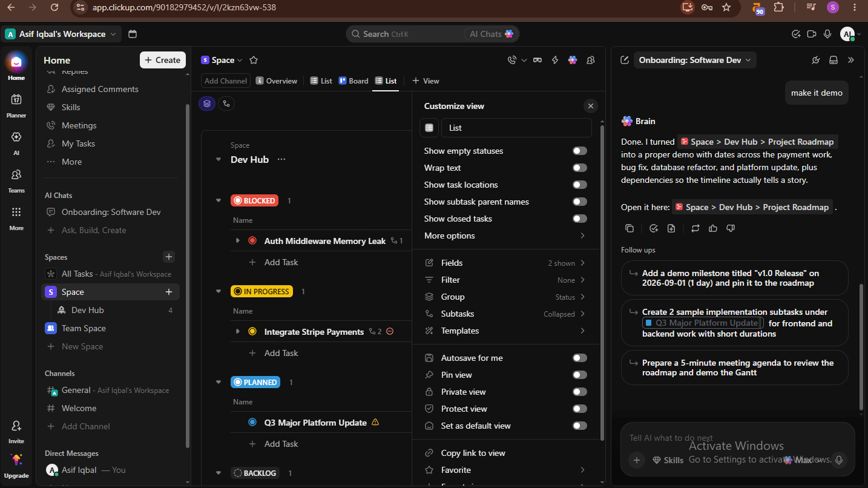Image resolution: width=868 pixels, height=488 pixels.
Task: Open the AI section in left rail
Action: tap(16, 143)
